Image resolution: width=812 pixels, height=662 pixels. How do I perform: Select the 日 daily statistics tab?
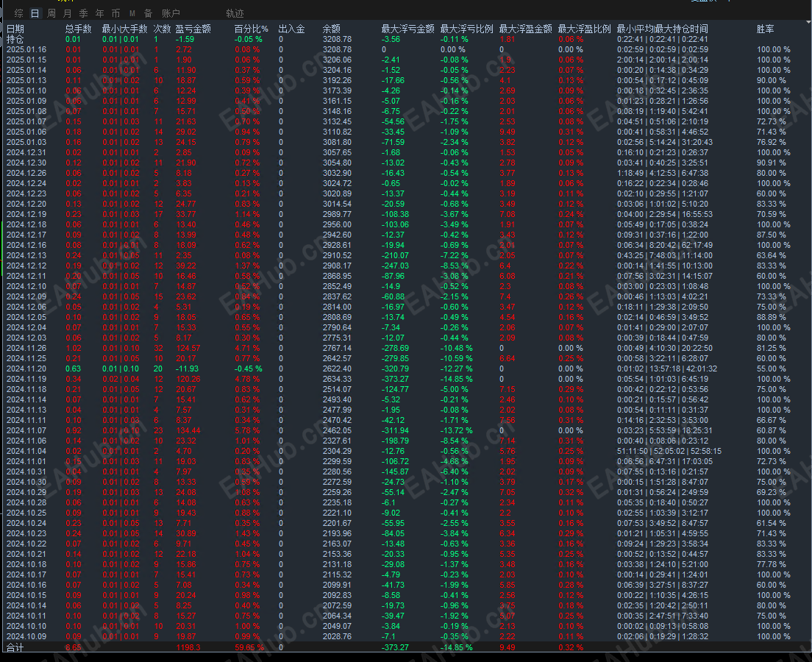click(x=35, y=13)
